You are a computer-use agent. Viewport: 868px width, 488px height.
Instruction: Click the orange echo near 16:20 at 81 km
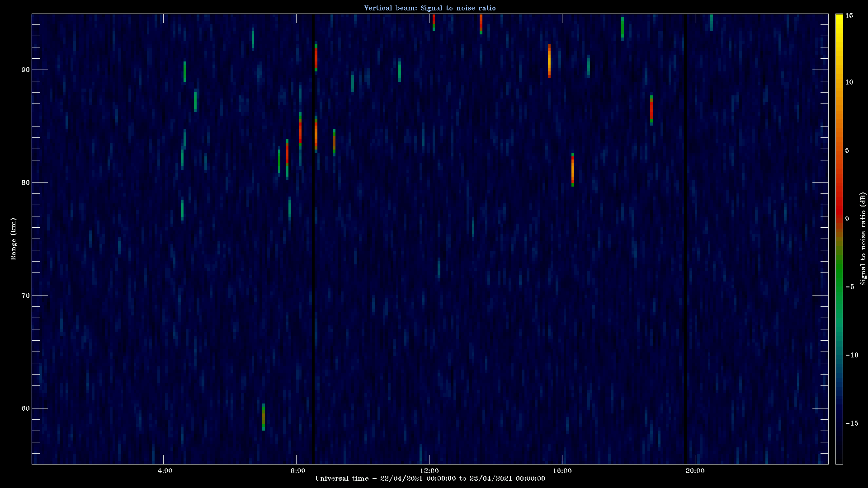click(x=573, y=170)
